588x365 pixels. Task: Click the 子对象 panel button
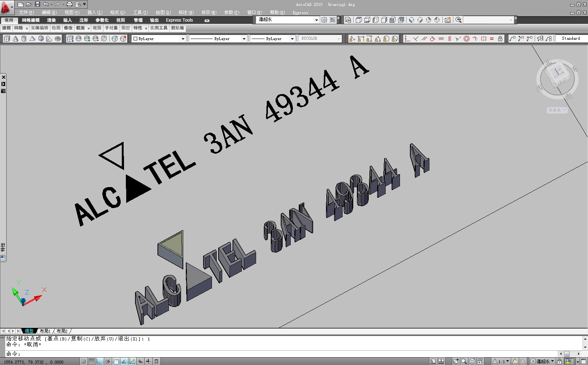(x=111, y=28)
